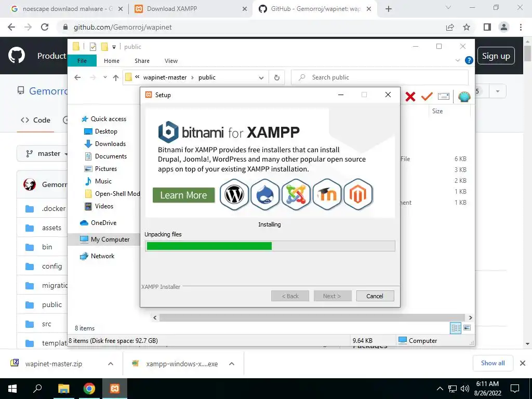Click the Explorer horizontal scrollbar

pos(312,317)
